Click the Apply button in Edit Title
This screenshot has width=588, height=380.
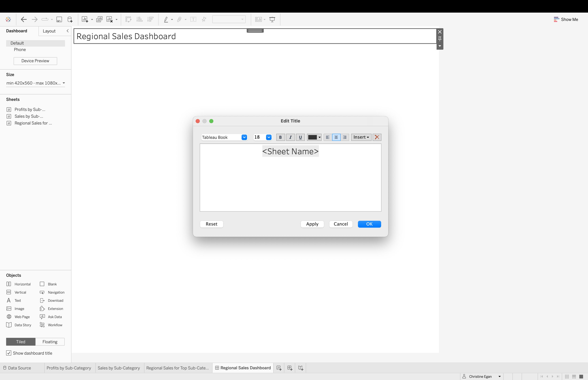tap(312, 224)
